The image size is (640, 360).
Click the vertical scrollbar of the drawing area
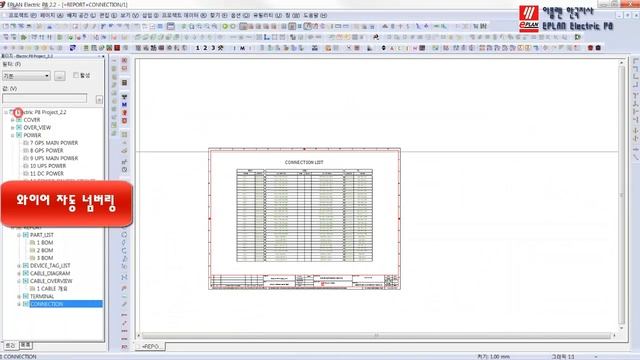tap(622, 195)
